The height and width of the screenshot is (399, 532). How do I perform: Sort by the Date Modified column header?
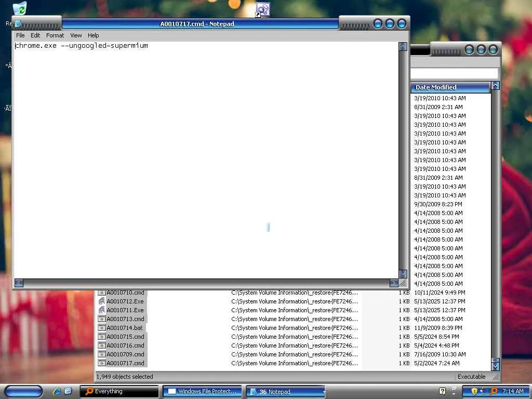pyautogui.click(x=450, y=87)
